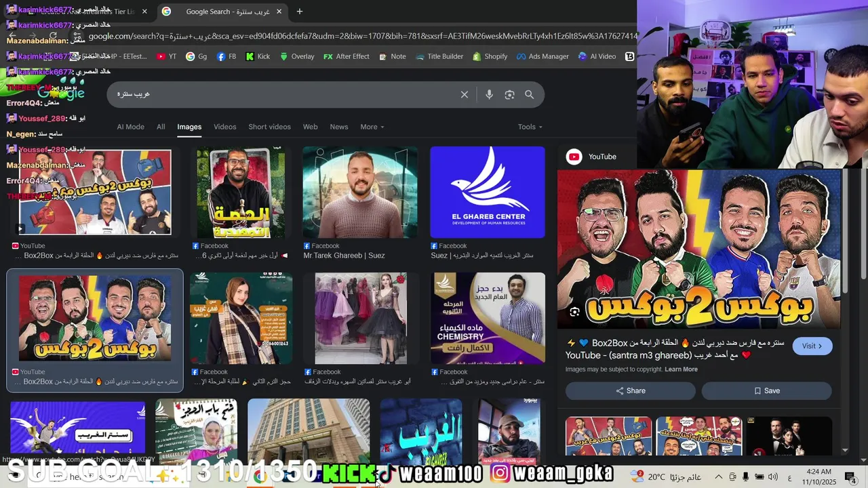Screen dimensions: 868x488
Task: Click the Visit button in preview panel
Action: [x=812, y=346]
